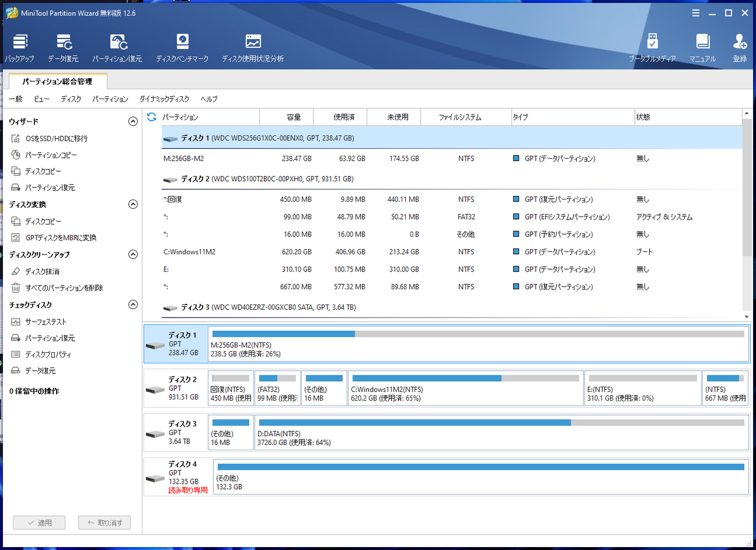Select C:Windows11M2 partition row
Image resolution: width=756 pixels, height=550 pixels.
(452, 252)
